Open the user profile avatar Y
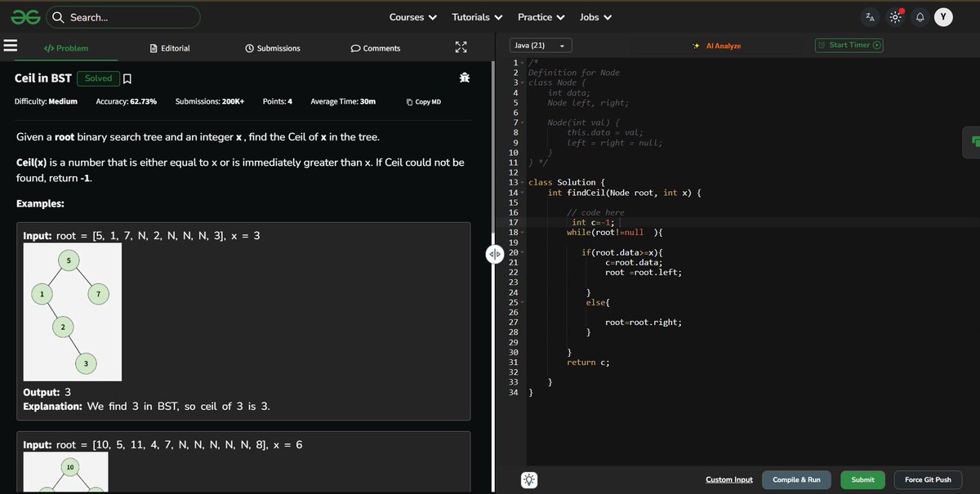 [x=943, y=17]
